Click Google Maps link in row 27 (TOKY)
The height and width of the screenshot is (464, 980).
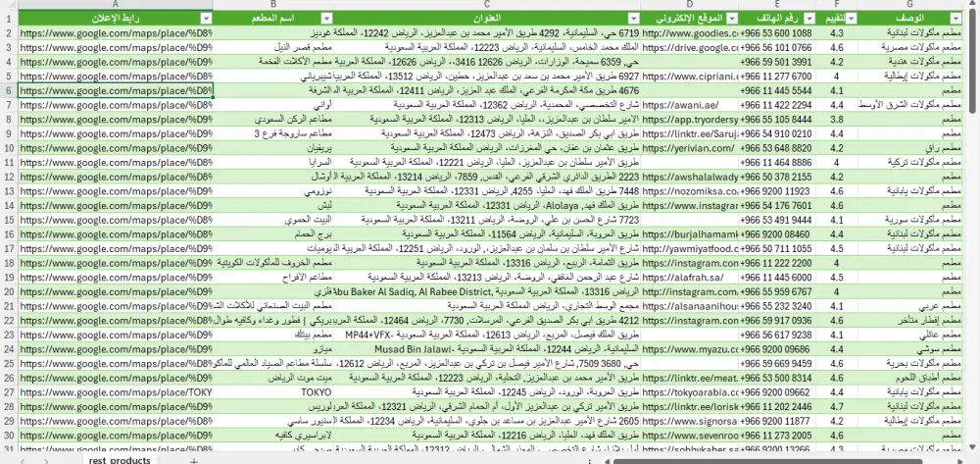[116, 392]
